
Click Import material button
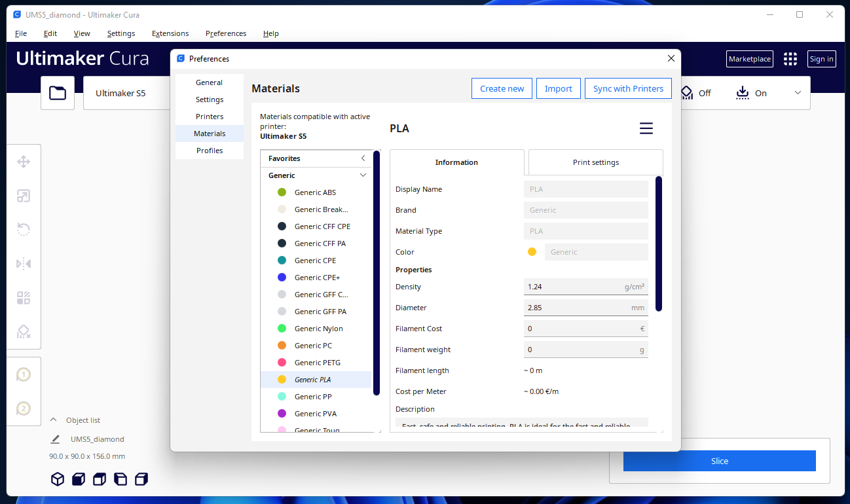[x=559, y=88]
